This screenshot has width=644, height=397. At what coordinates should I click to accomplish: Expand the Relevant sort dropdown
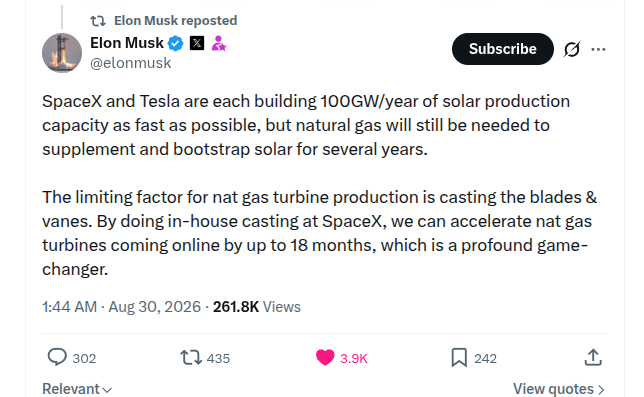[x=77, y=389]
